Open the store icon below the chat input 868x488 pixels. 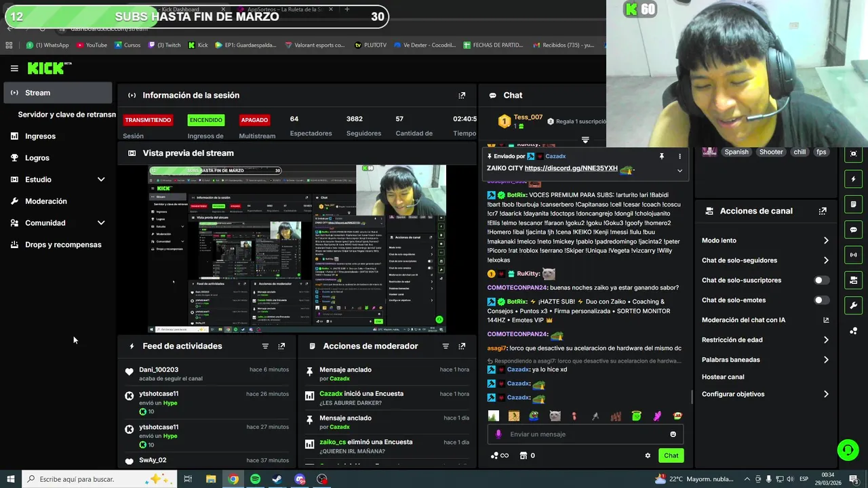click(524, 455)
